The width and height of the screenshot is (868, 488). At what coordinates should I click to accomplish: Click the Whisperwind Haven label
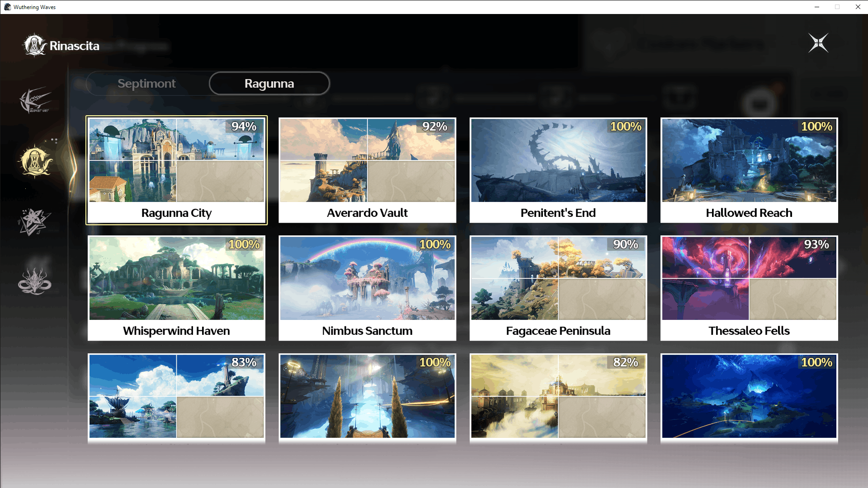click(176, 331)
